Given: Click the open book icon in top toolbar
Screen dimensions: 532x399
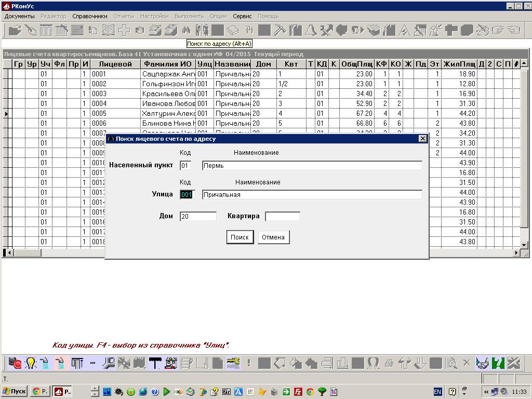Looking at the screenshot, I should pos(109,30).
